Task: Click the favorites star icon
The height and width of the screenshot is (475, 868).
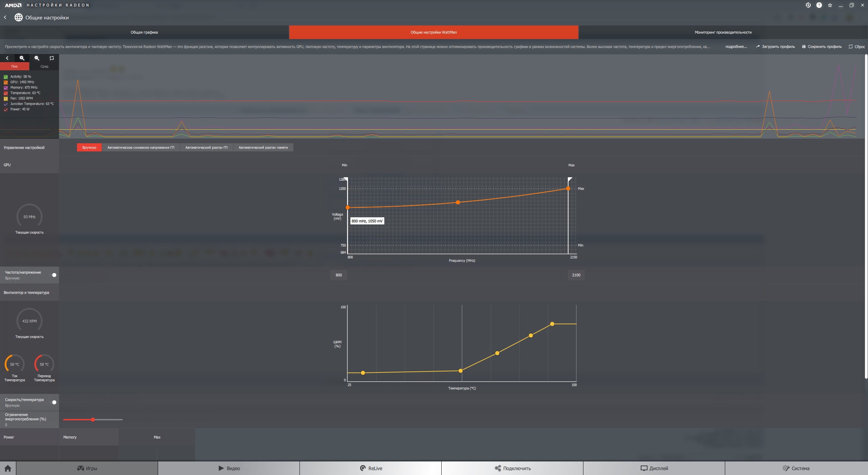Action: (830, 5)
